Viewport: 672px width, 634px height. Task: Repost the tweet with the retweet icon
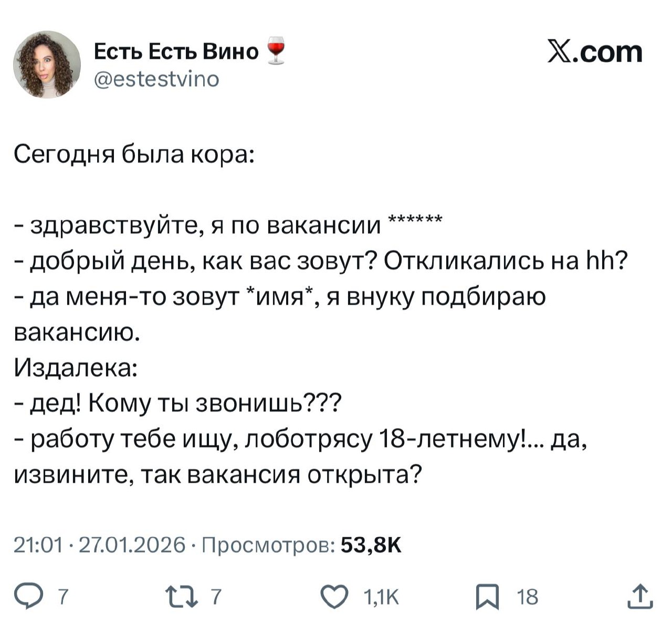coord(178,597)
